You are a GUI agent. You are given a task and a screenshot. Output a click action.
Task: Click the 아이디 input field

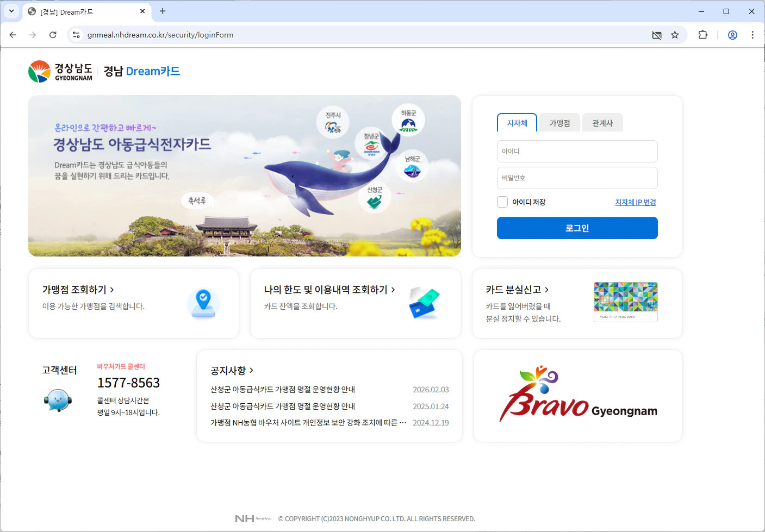pos(577,151)
